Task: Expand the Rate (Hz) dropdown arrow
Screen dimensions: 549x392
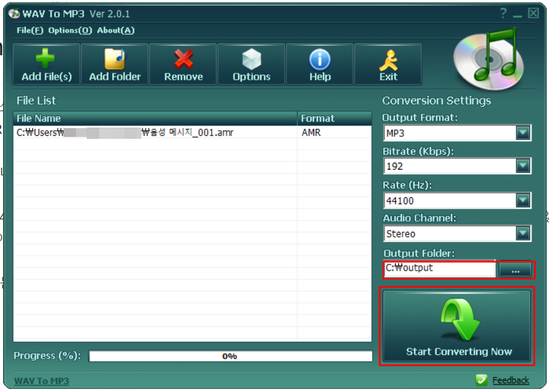Action: coord(523,200)
